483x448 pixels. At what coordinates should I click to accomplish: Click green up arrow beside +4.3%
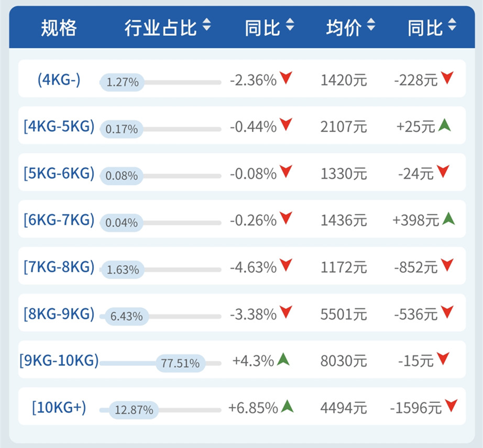pyautogui.click(x=283, y=359)
